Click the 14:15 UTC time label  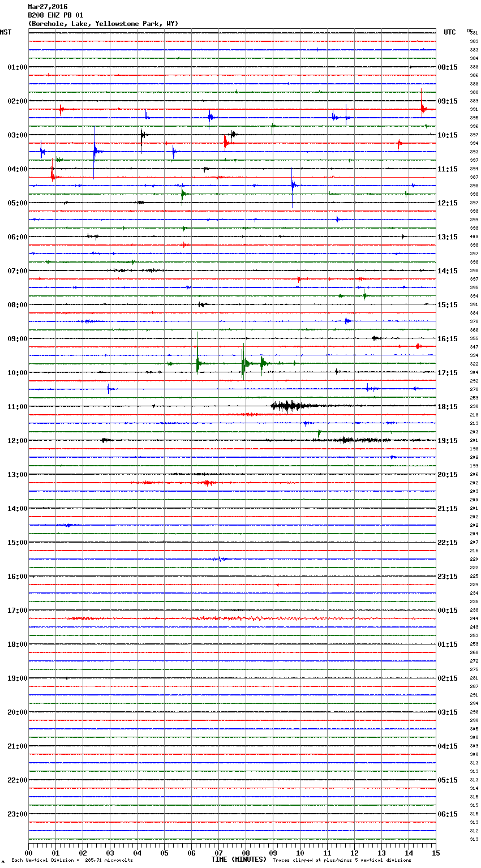point(448,271)
